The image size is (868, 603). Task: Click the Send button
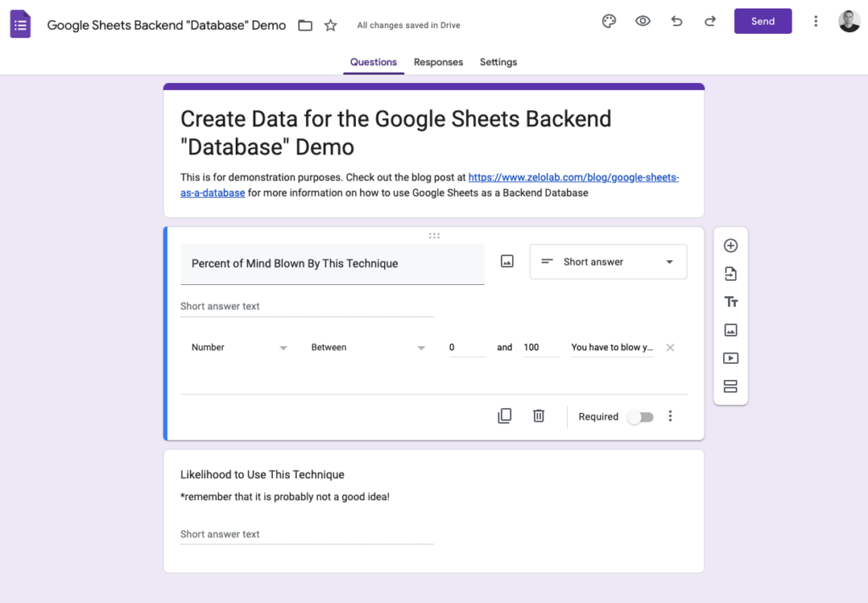coord(763,21)
